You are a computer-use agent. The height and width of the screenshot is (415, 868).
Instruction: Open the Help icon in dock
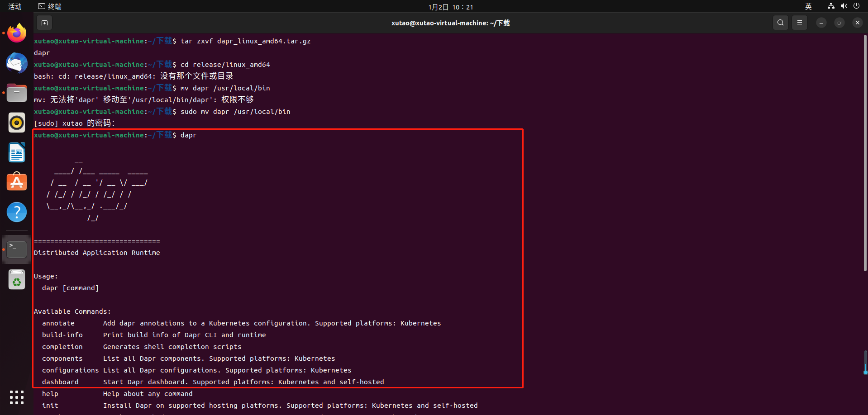pos(17,212)
